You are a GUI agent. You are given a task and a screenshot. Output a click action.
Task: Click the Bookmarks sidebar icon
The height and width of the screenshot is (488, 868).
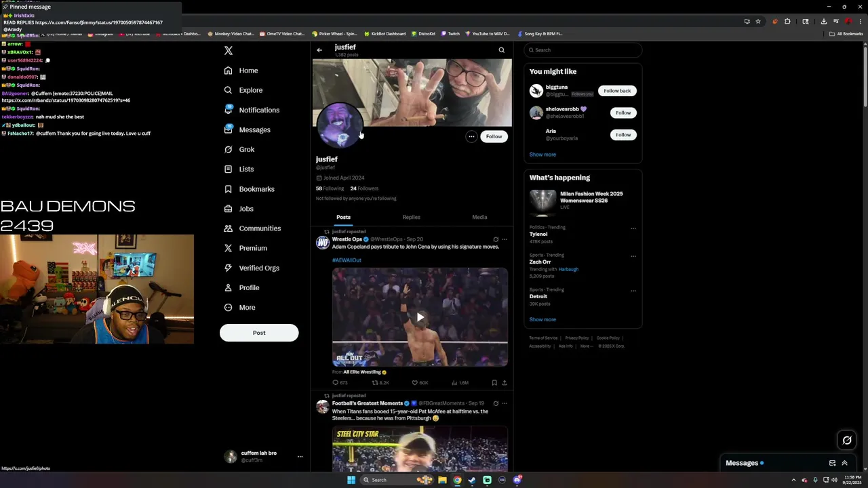[229, 189]
